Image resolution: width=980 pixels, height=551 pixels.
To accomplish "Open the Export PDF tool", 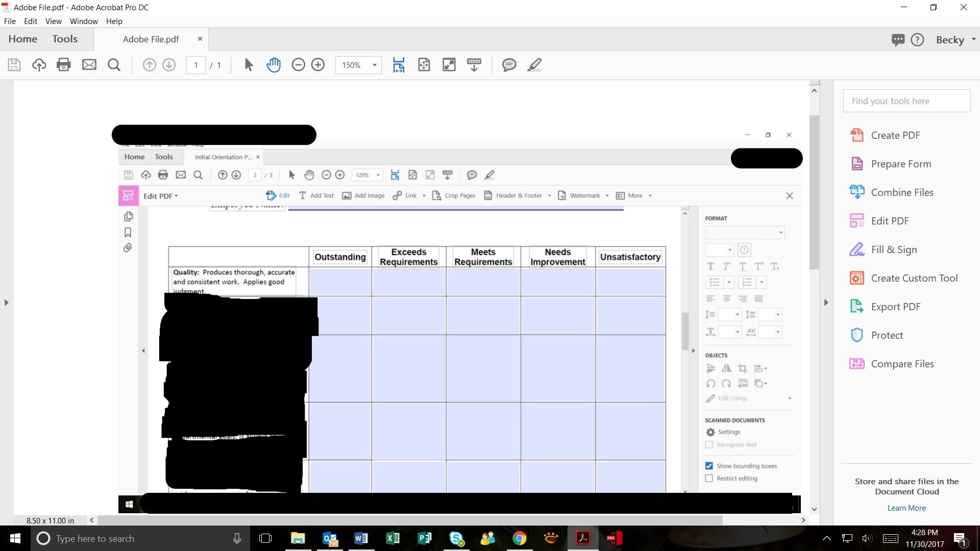I will pos(895,307).
